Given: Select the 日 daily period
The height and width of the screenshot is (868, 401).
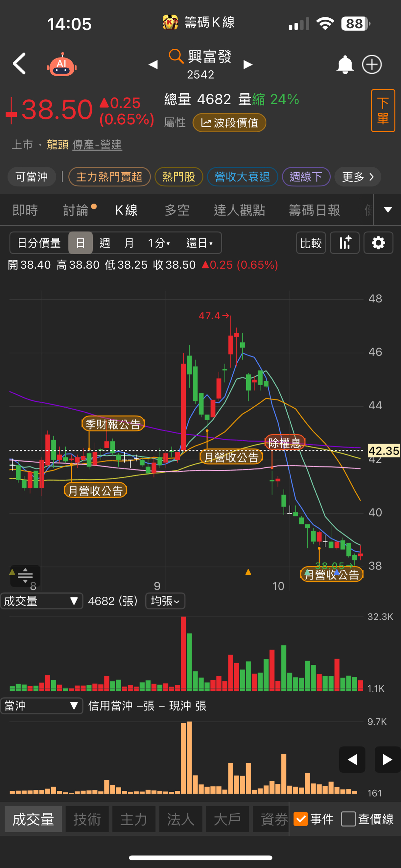Looking at the screenshot, I should click(x=81, y=243).
